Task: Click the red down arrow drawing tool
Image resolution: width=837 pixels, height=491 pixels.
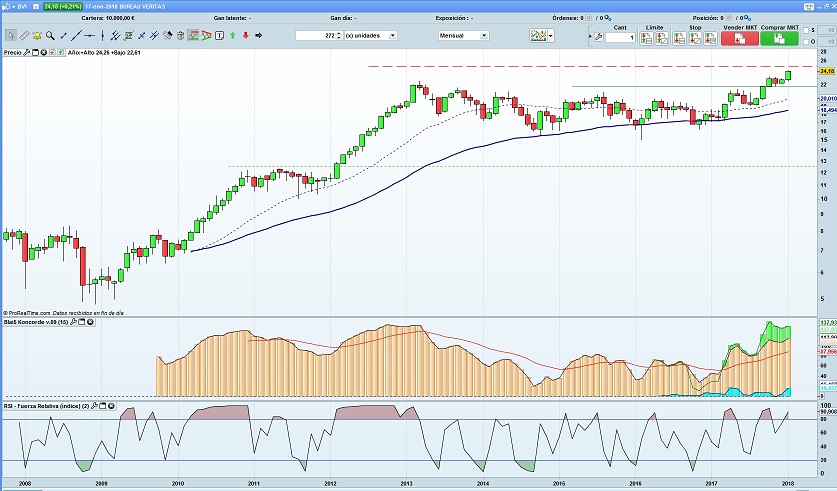Action: pos(246,35)
